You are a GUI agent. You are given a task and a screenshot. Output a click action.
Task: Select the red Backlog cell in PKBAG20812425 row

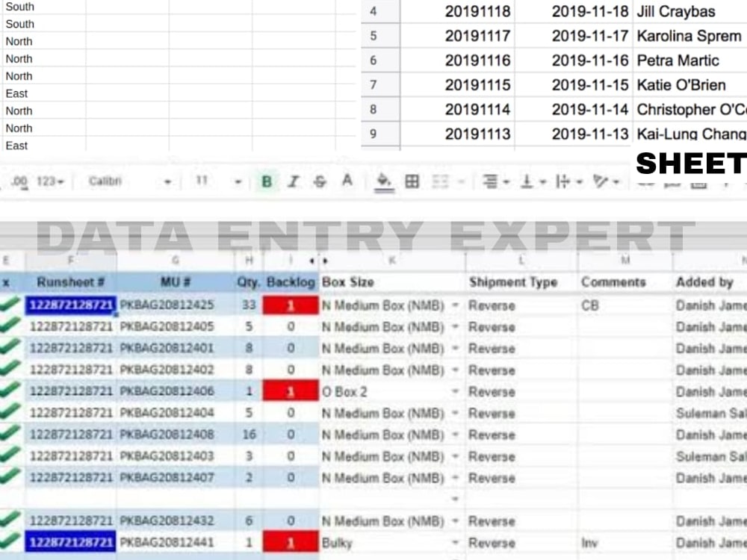click(x=291, y=305)
